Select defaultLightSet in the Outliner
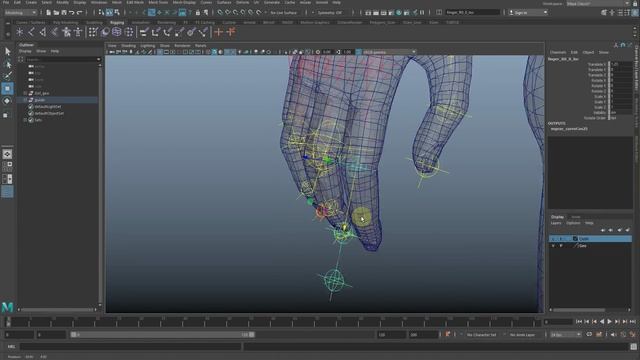 (x=48, y=107)
